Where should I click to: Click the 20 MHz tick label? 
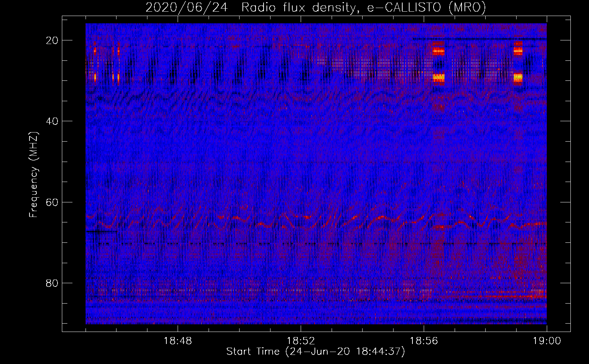click(52, 40)
